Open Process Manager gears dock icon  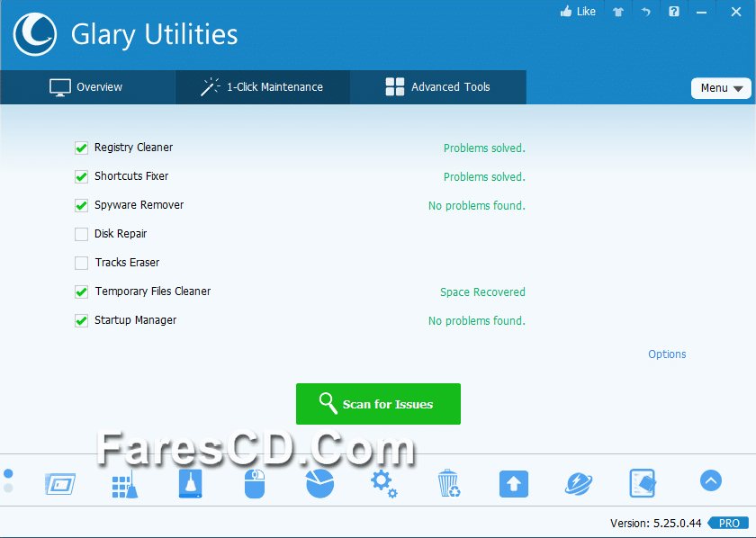coord(384,484)
